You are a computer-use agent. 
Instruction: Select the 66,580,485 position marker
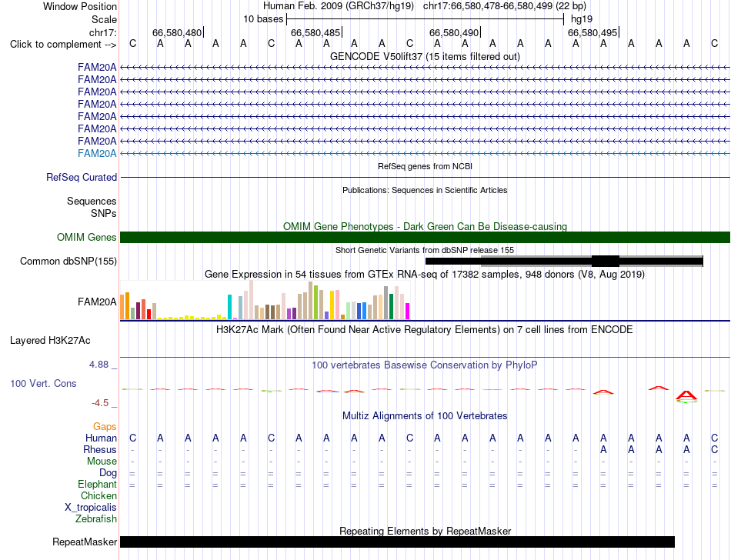click(x=315, y=32)
